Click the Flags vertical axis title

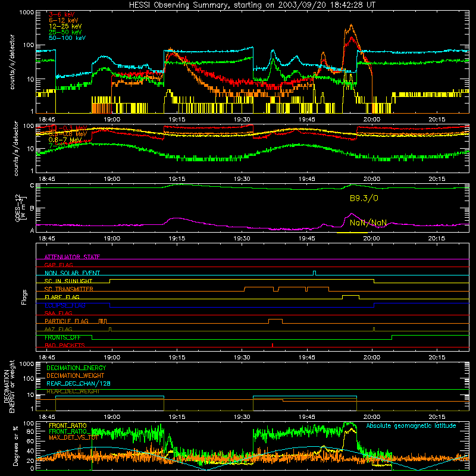tap(24, 297)
